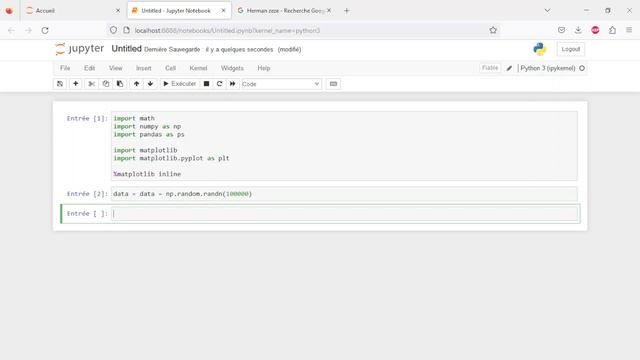Run the cell with Exécuter button
640x360 pixels.
pos(179,84)
